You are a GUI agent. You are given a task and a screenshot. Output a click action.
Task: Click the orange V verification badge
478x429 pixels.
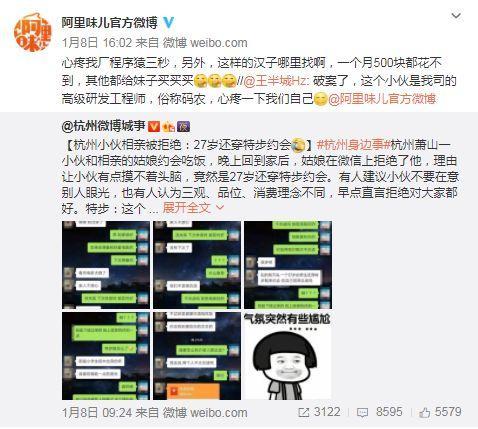pos(154,127)
